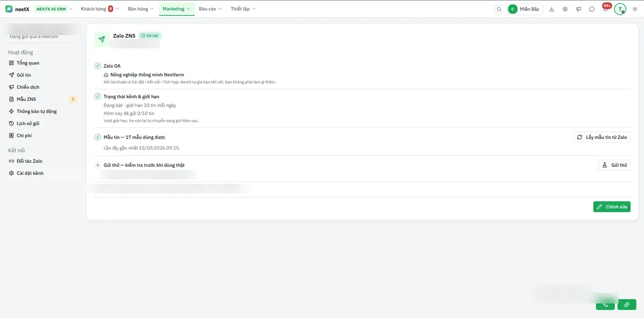Viewport: 644px width, 318px height.
Task: Expand the Khách hàng menu
Action: [x=99, y=9]
